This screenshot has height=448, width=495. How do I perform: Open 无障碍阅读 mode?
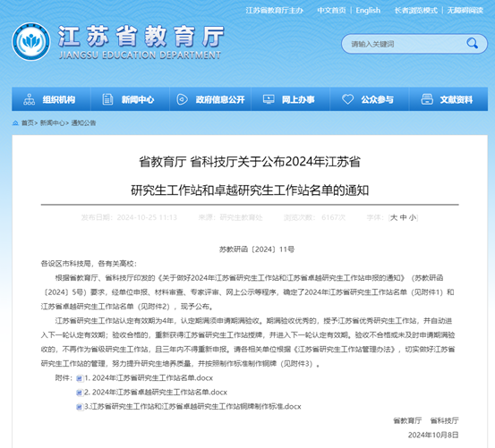pos(465,11)
